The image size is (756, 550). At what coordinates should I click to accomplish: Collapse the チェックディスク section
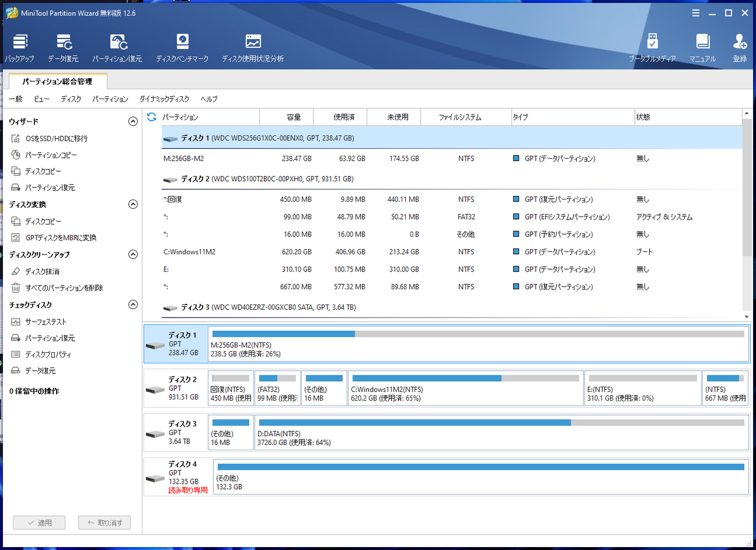coord(133,305)
